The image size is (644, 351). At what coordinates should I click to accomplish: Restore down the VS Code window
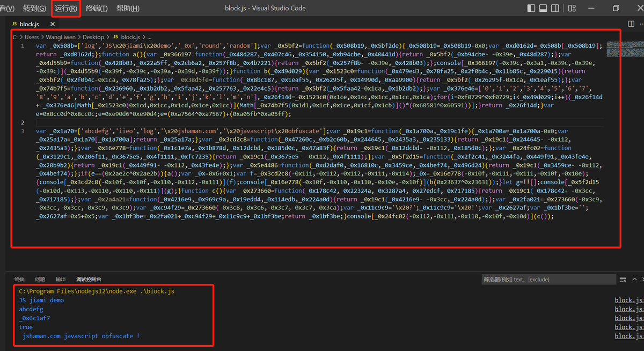(x=616, y=8)
